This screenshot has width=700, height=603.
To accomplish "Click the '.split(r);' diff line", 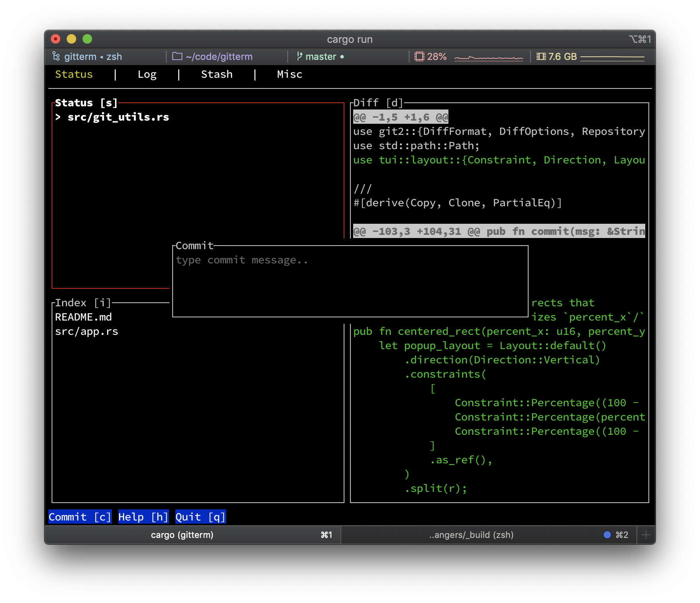I will [x=436, y=488].
